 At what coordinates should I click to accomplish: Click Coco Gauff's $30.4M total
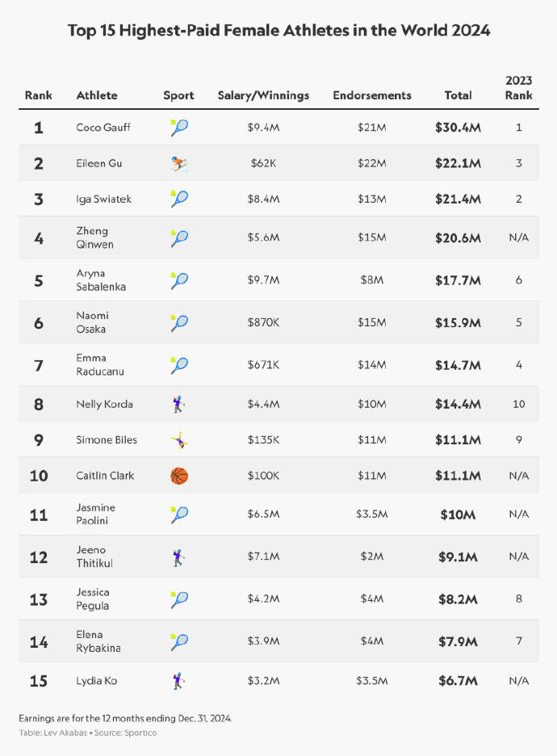coord(458,128)
